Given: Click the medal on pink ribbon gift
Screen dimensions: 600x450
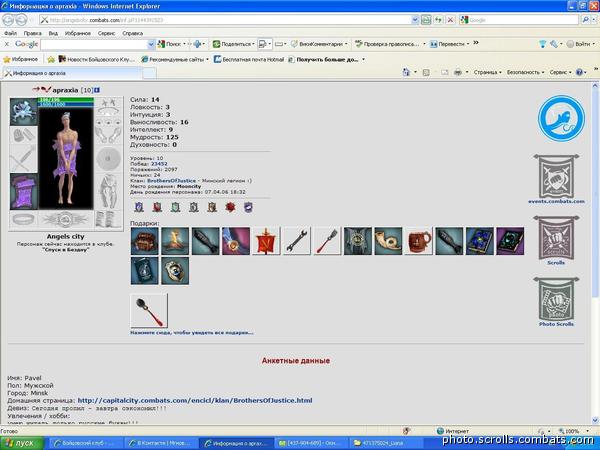Looking at the screenshot, I should click(236, 241).
